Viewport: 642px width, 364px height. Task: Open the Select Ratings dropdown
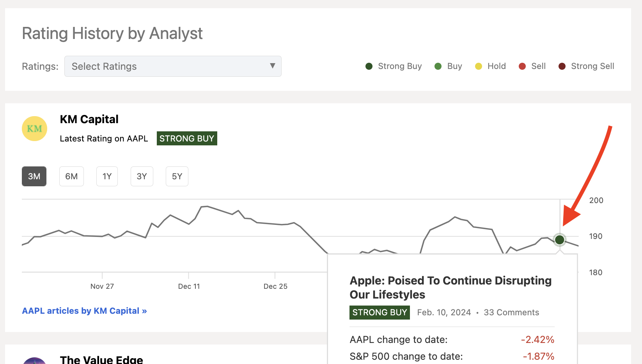point(173,66)
